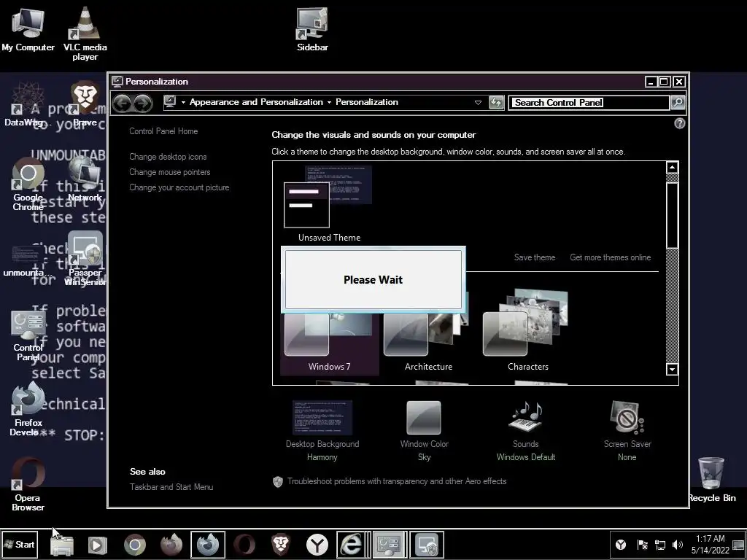Select the Unsaved Theme thumbnail
747x560 pixels.
point(329,204)
